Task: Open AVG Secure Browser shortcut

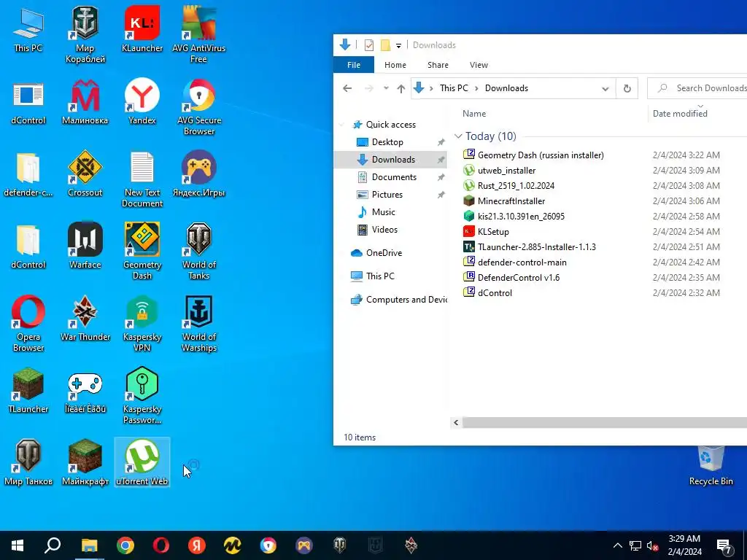Action: 198,107
